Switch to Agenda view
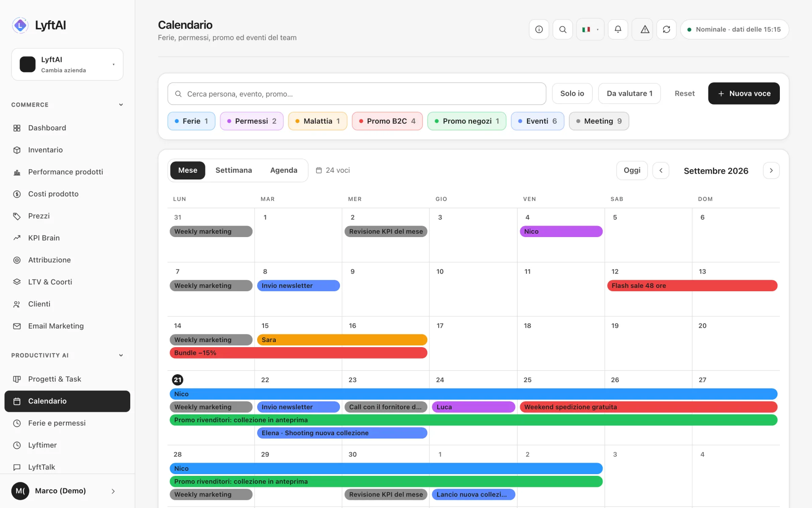The image size is (812, 508). [284, 170]
